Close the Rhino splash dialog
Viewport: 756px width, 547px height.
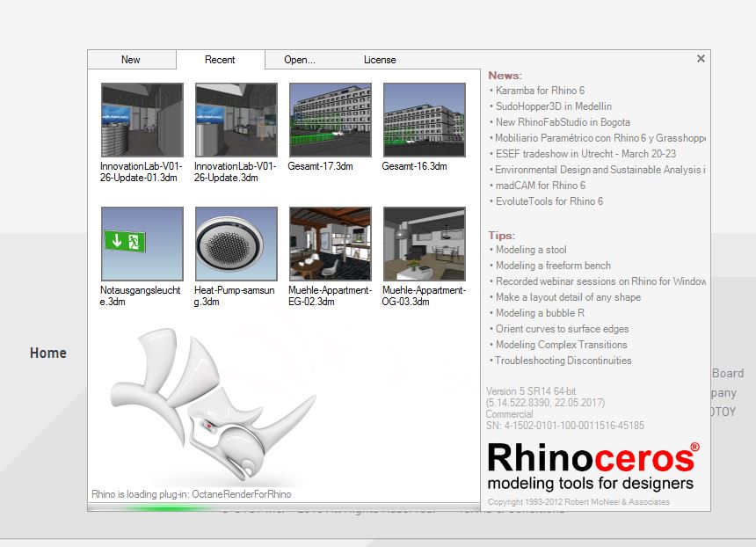click(x=701, y=58)
